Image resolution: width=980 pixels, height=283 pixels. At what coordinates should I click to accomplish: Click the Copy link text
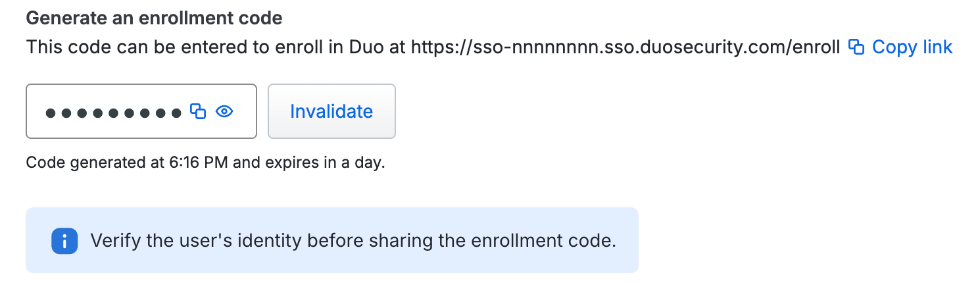pos(912,47)
